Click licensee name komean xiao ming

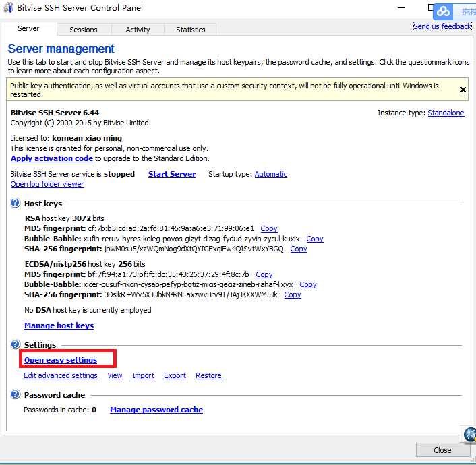(87, 138)
